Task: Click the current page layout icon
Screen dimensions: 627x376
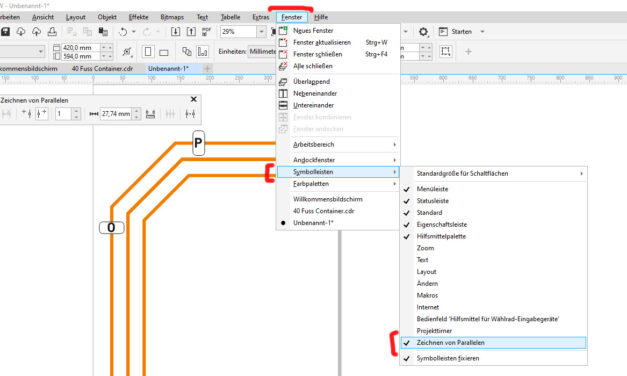Action: pos(203,52)
